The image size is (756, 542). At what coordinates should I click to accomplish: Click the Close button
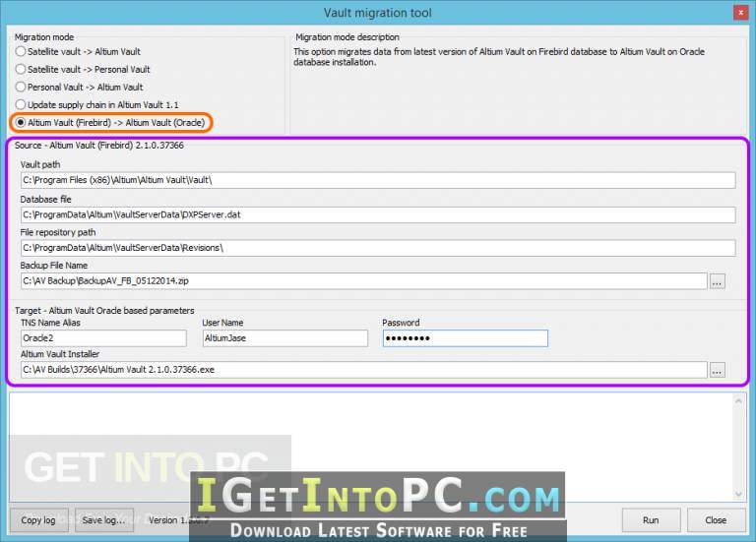tap(716, 520)
